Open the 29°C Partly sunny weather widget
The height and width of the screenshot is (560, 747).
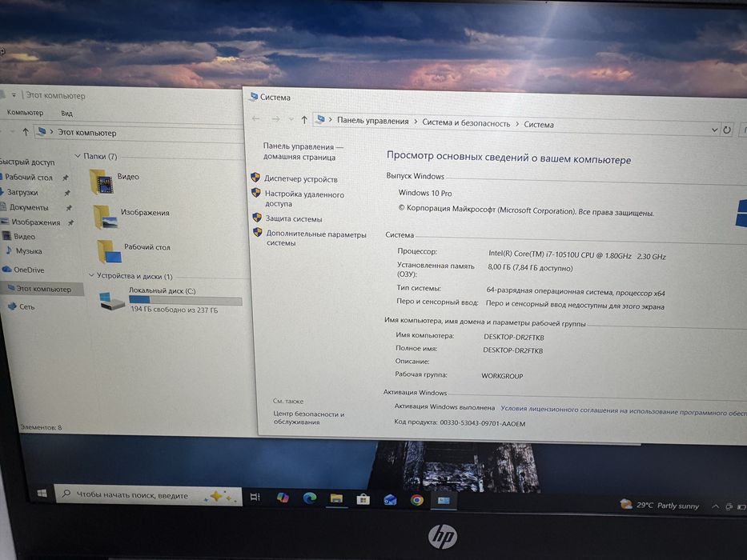click(660, 505)
